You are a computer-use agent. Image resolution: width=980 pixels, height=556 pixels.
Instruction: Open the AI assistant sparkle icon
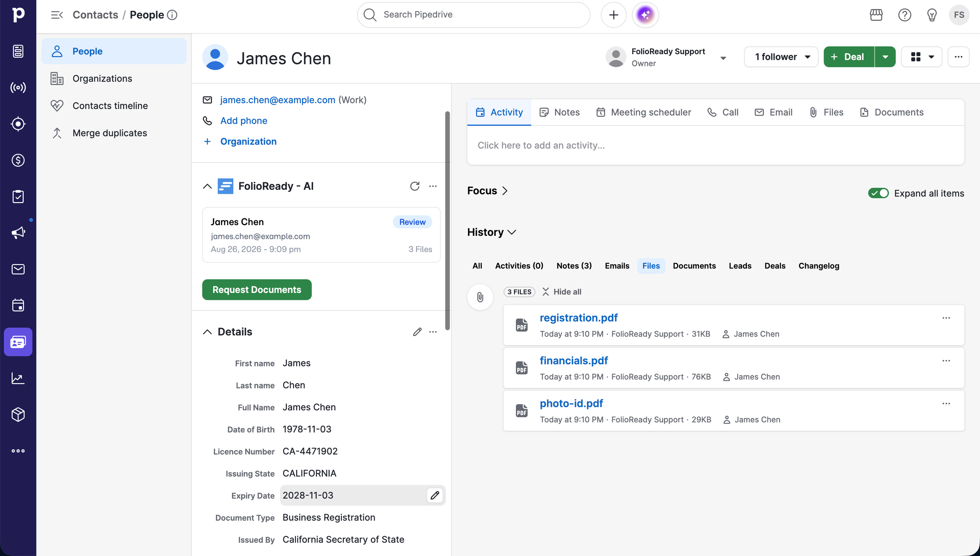point(645,15)
